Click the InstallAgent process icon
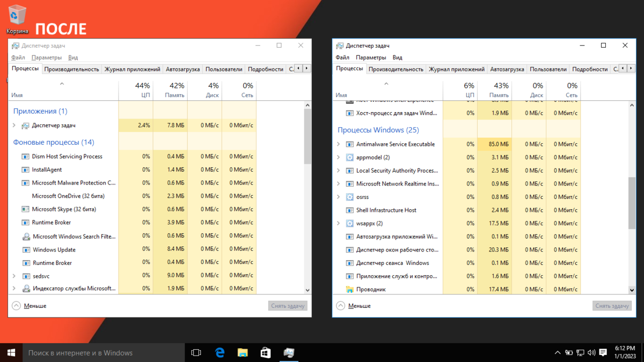The height and width of the screenshot is (362, 644). pyautogui.click(x=25, y=169)
